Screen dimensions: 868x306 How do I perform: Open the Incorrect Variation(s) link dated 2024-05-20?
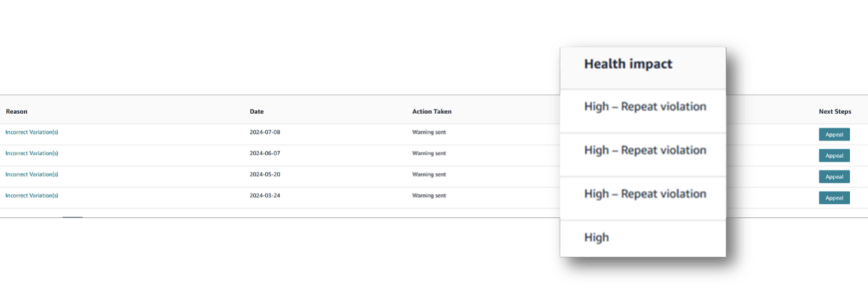pos(32,174)
